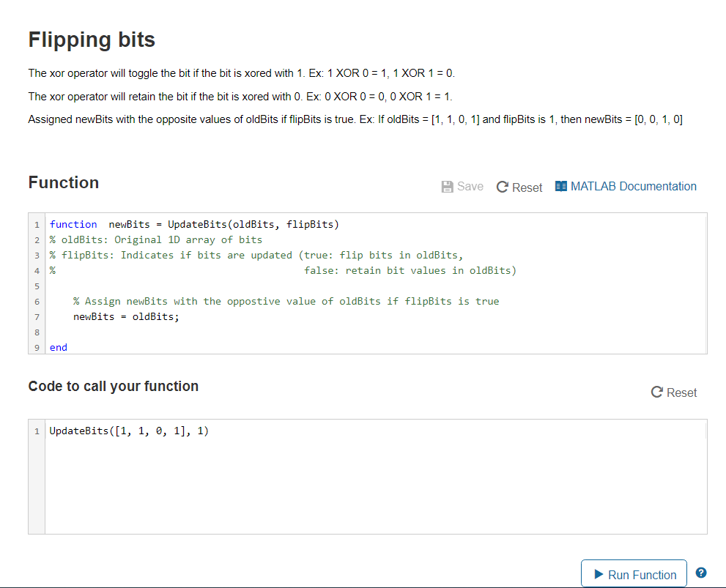
Task: Click line number 7 in the Function editor
Action: coord(37,316)
